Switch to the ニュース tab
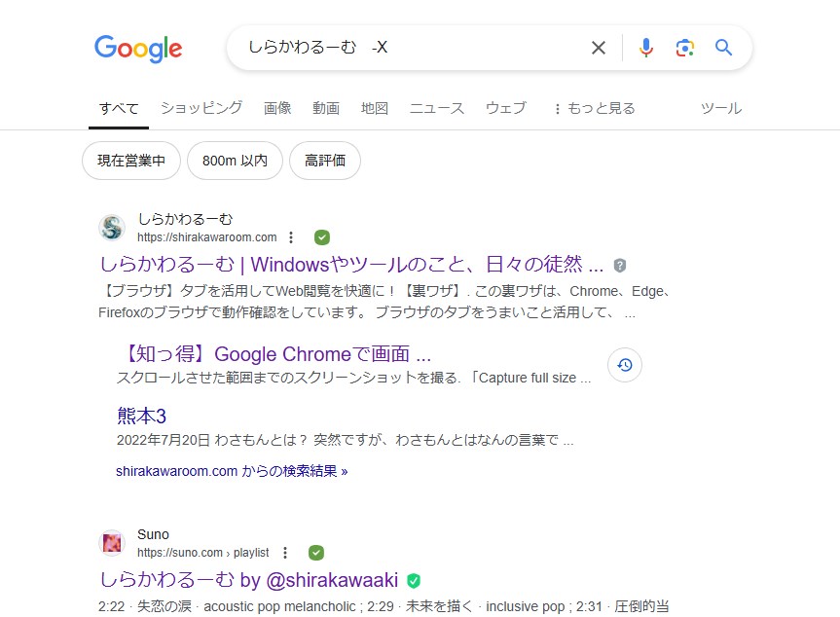Image resolution: width=840 pixels, height=617 pixels. pos(437,108)
